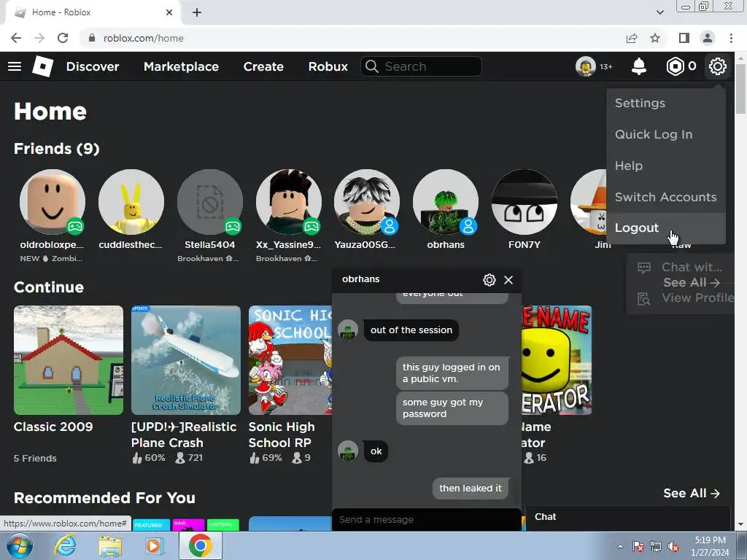Open Classic 2009 game thumbnail
The width and height of the screenshot is (747, 560).
pos(69,360)
